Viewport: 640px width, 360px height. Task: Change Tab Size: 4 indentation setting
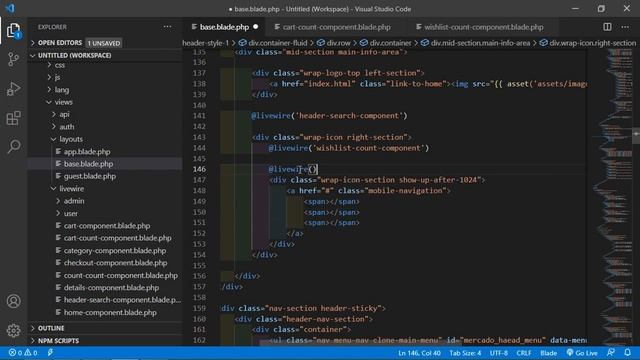465,353
